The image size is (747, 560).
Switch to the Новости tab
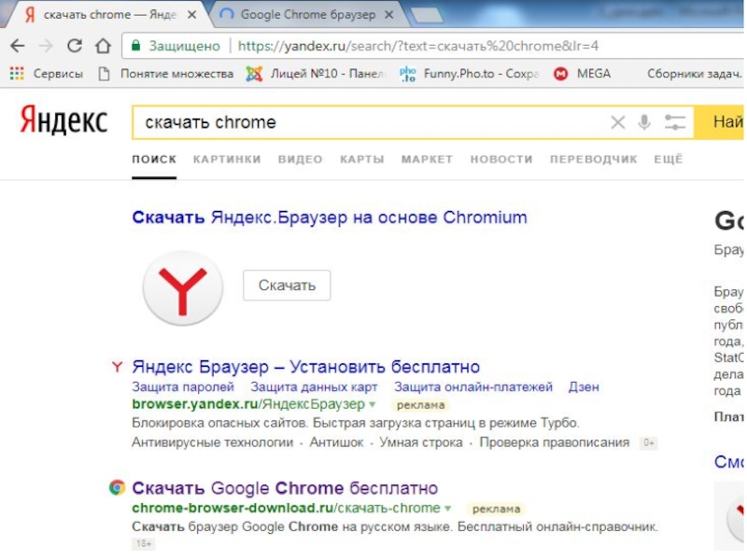pyautogui.click(x=501, y=159)
